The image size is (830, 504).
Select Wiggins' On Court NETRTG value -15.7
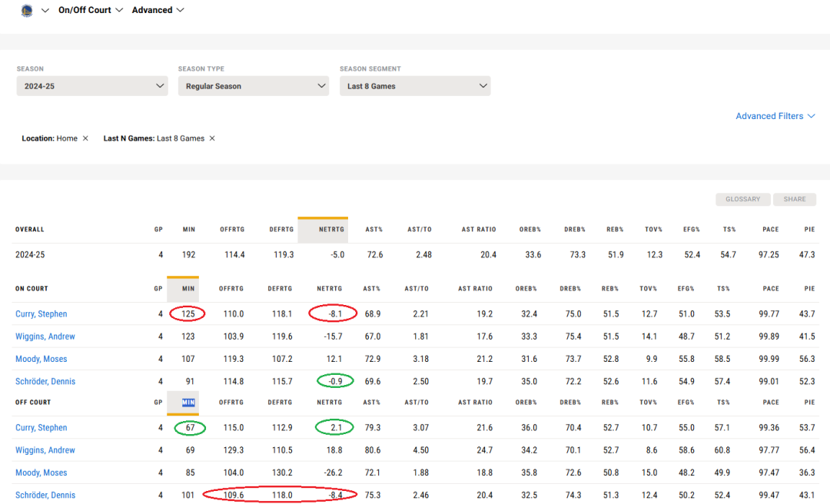(334, 337)
